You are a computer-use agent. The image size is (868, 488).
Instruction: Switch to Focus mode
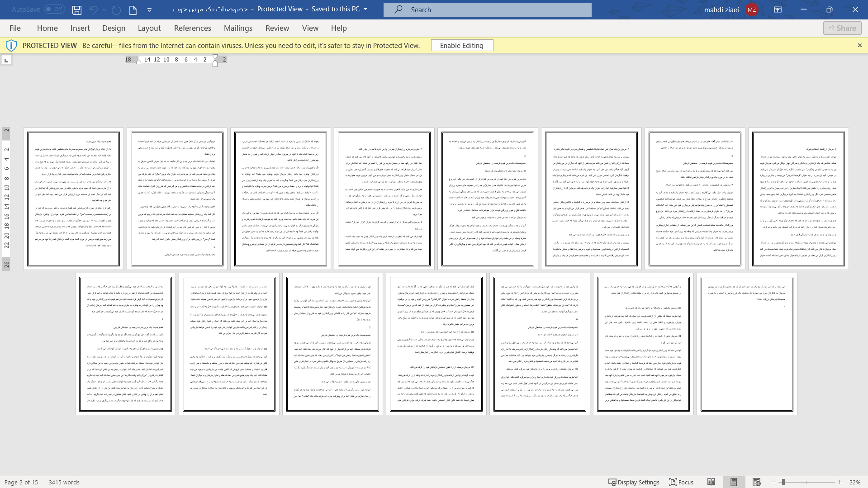click(x=681, y=482)
